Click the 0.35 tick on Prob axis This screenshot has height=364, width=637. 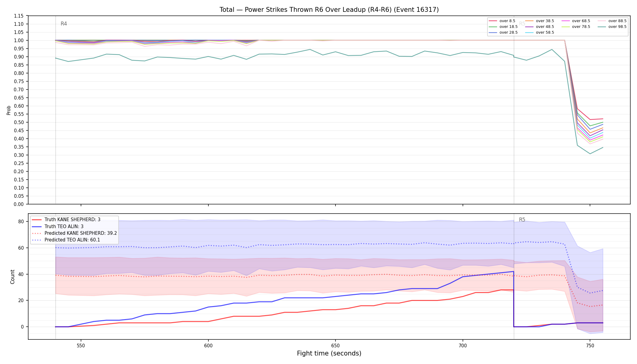(19, 147)
